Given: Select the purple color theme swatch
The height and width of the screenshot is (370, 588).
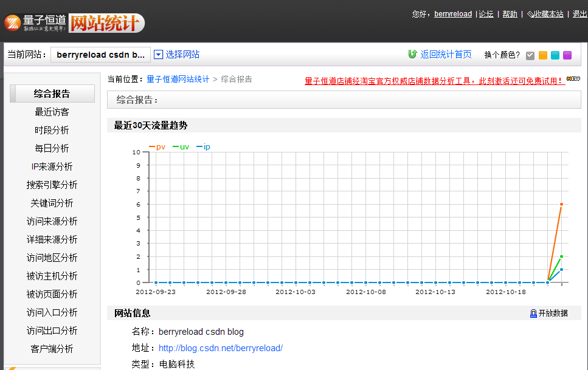Looking at the screenshot, I should click(x=567, y=55).
